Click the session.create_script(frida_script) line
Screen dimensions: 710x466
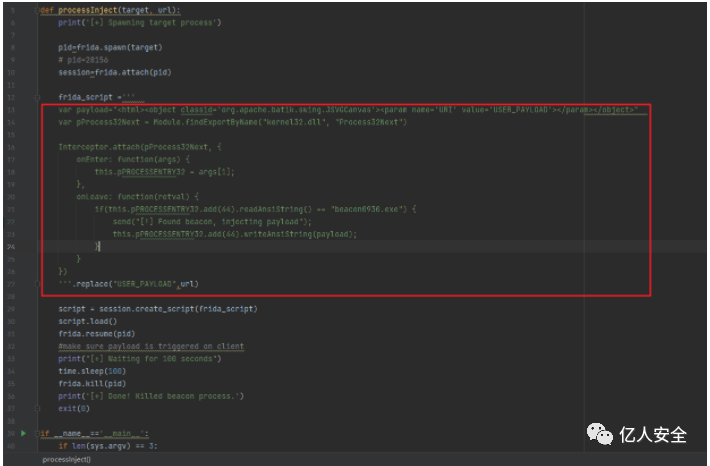(158, 309)
